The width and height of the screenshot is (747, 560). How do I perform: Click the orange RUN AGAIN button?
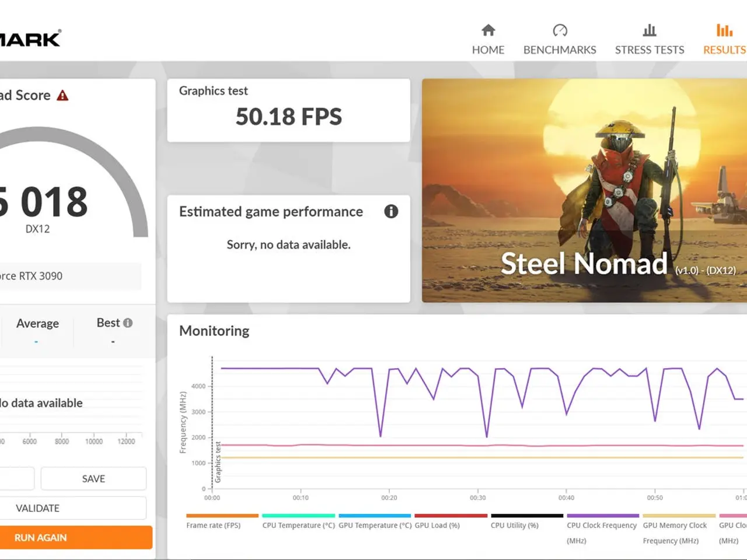(x=75, y=537)
